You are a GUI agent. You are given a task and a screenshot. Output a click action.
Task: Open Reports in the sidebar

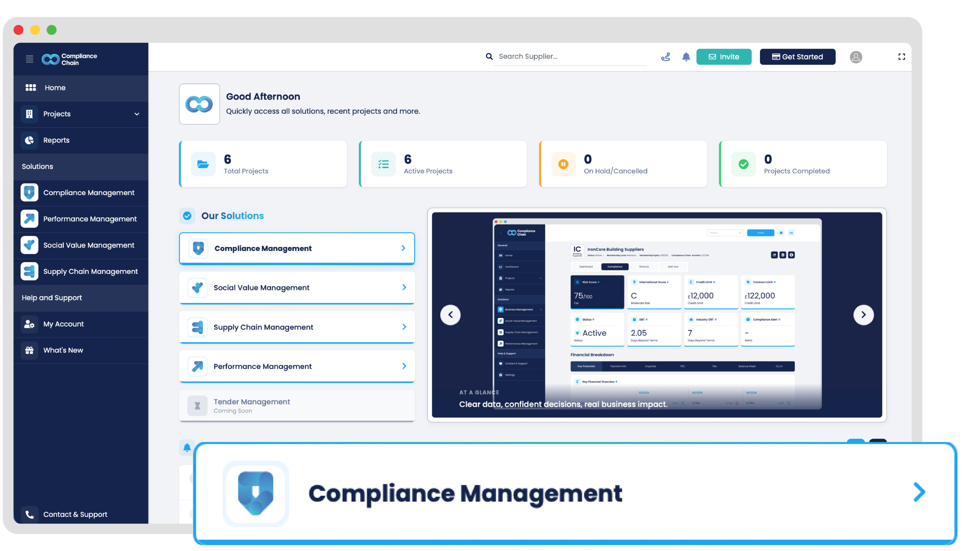pyautogui.click(x=81, y=140)
